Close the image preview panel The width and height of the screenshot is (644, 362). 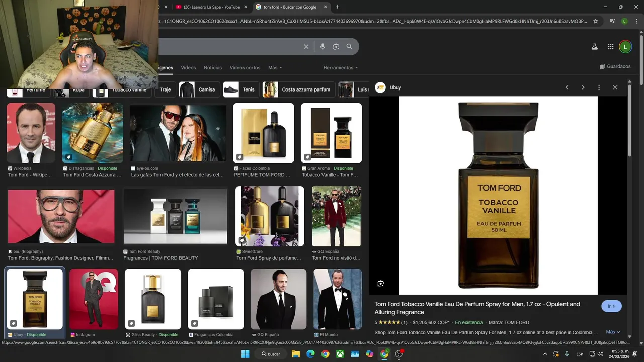615,87
